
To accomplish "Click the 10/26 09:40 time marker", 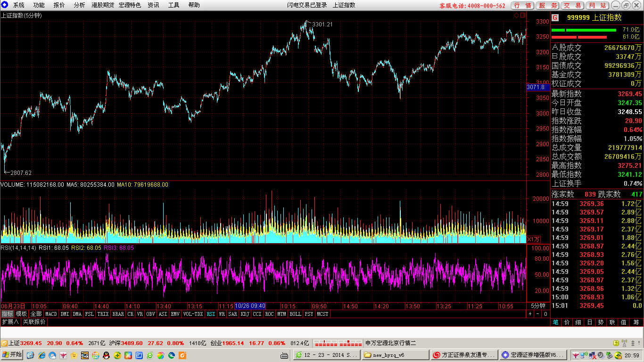I will pyautogui.click(x=250, y=306).
